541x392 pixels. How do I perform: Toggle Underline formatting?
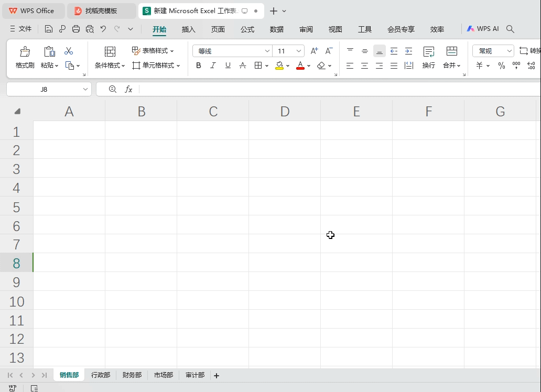228,65
